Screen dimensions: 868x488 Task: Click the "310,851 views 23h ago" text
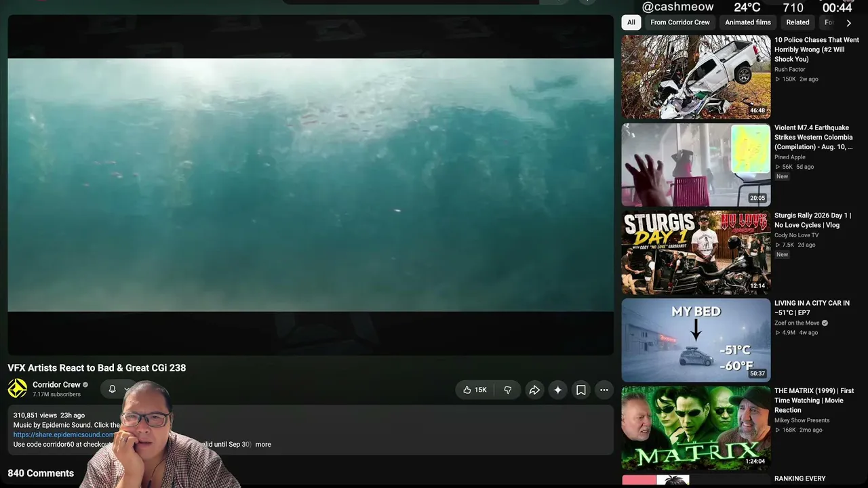coord(49,415)
